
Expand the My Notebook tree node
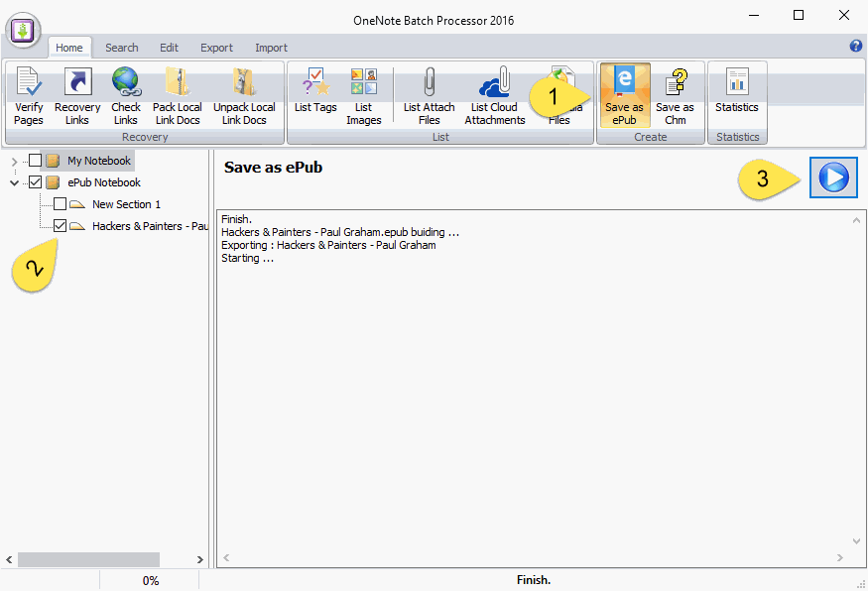(15, 162)
